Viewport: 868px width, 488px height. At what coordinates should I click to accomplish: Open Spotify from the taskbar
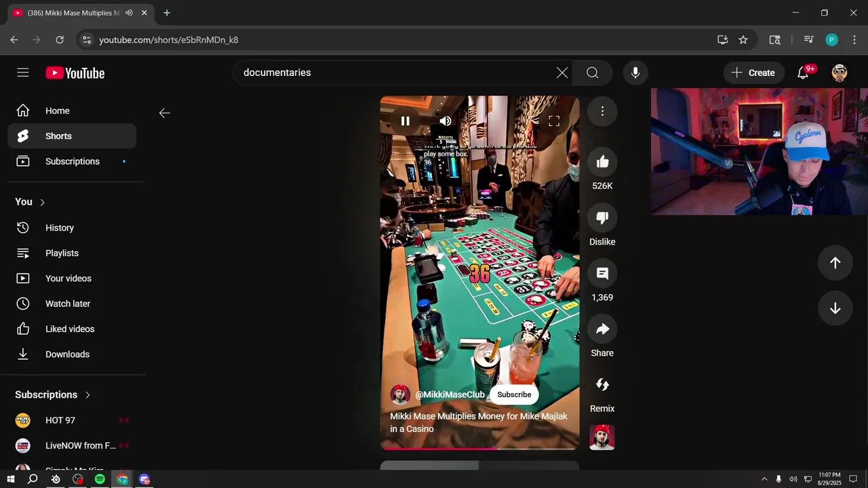pos(100,479)
